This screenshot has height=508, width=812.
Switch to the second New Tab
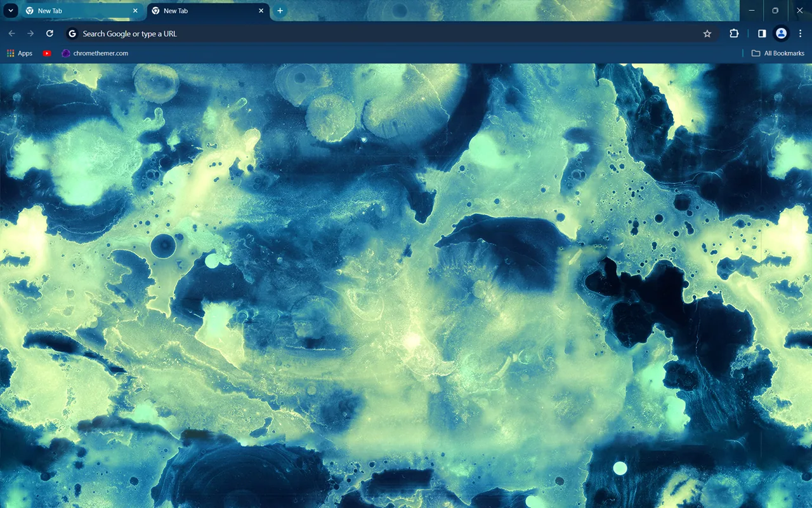coord(208,11)
